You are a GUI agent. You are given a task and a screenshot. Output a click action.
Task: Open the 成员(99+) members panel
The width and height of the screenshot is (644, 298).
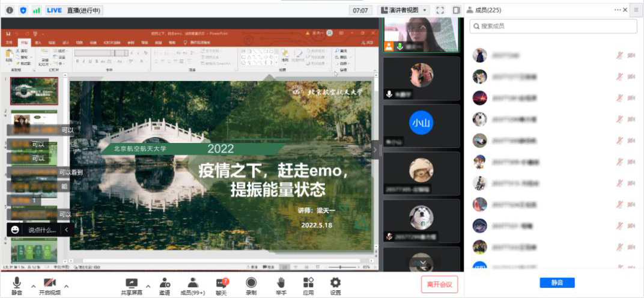[193, 283]
